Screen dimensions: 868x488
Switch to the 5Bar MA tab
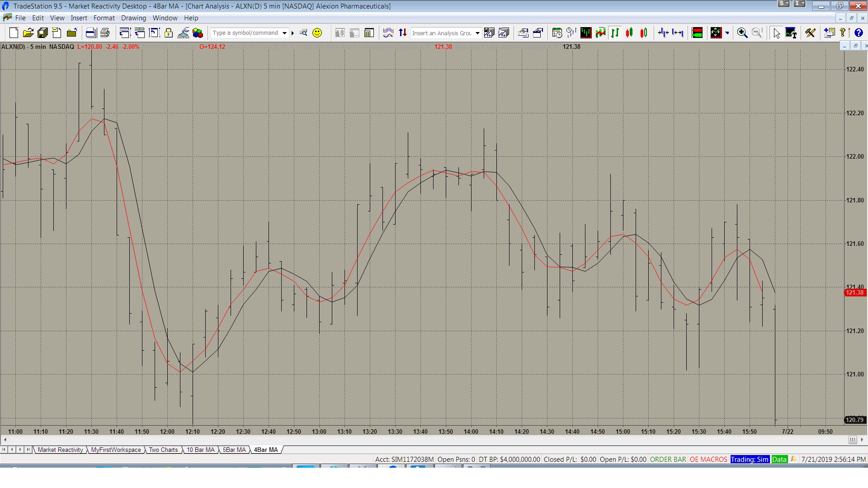point(234,450)
